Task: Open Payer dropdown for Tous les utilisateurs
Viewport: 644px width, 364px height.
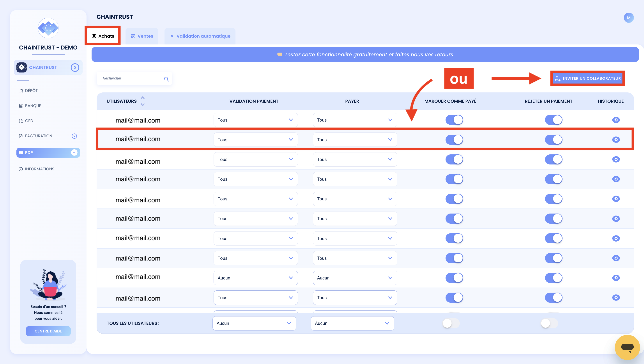Action: (x=352, y=323)
